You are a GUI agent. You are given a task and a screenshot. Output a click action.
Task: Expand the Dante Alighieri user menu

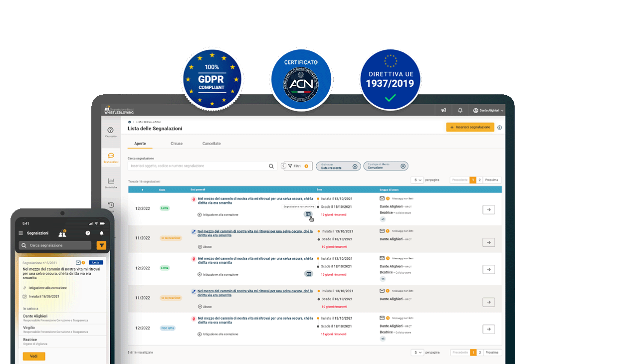[x=488, y=110]
